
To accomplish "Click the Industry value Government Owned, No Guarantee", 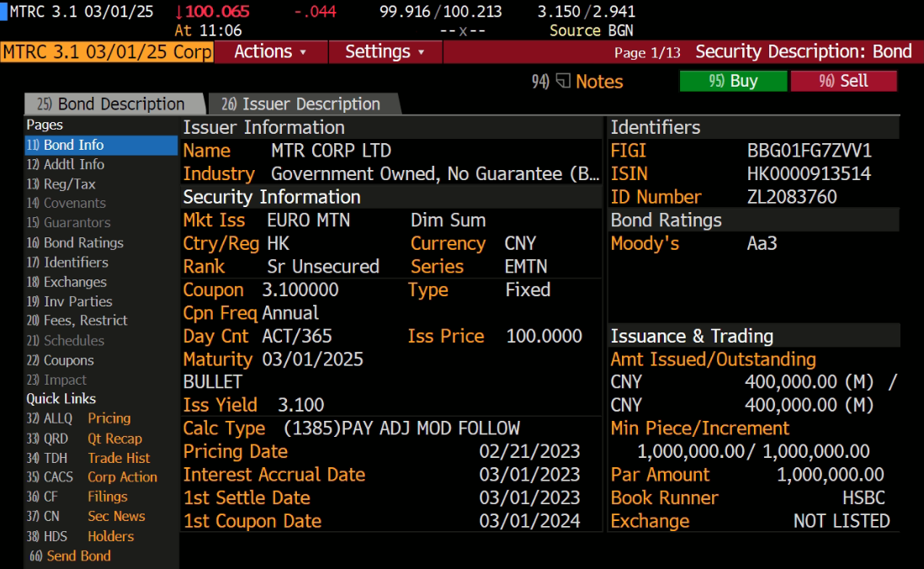I will pyautogui.click(x=435, y=174).
